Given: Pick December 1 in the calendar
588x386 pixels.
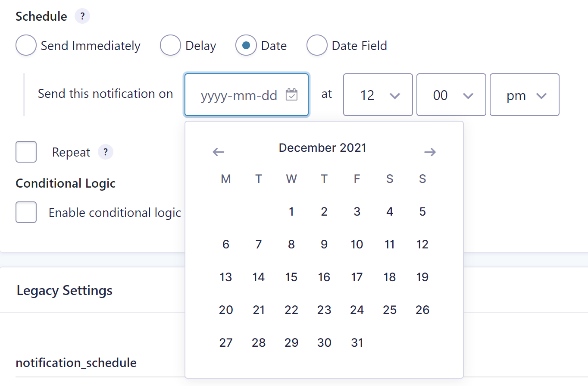Looking at the screenshot, I should pyautogui.click(x=291, y=211).
